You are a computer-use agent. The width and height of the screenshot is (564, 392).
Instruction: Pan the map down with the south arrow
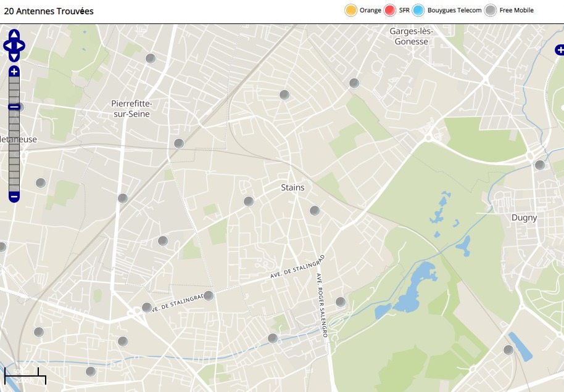click(14, 57)
